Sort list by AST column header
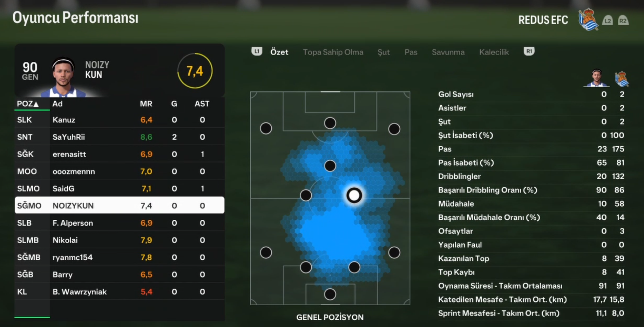Image resolution: width=644 pixels, height=327 pixels. coord(202,104)
